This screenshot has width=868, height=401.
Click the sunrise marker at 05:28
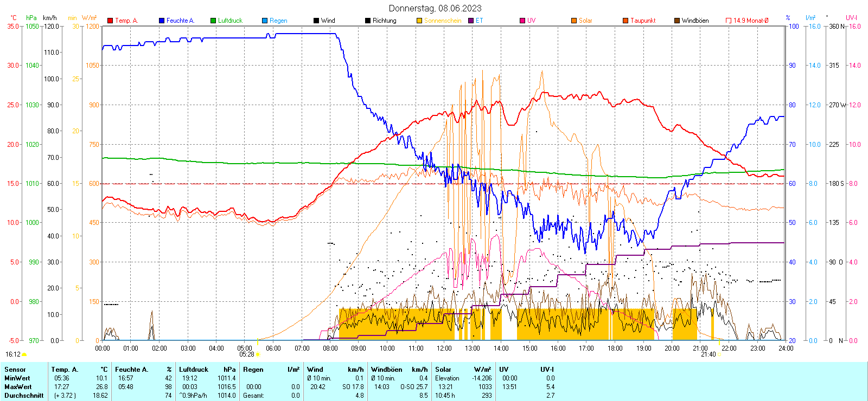click(x=258, y=354)
